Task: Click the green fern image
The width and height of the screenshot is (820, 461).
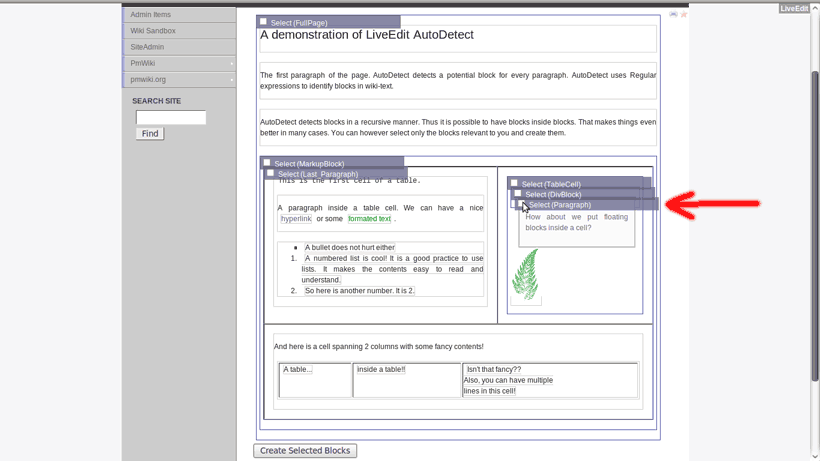Action: click(525, 274)
